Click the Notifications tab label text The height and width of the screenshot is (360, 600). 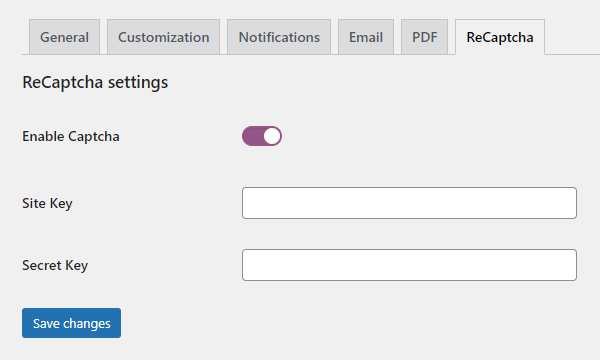(x=279, y=37)
